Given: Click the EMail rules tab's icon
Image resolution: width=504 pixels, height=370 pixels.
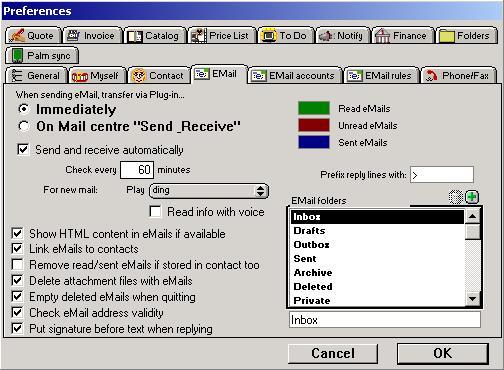Looking at the screenshot, I should tap(354, 76).
